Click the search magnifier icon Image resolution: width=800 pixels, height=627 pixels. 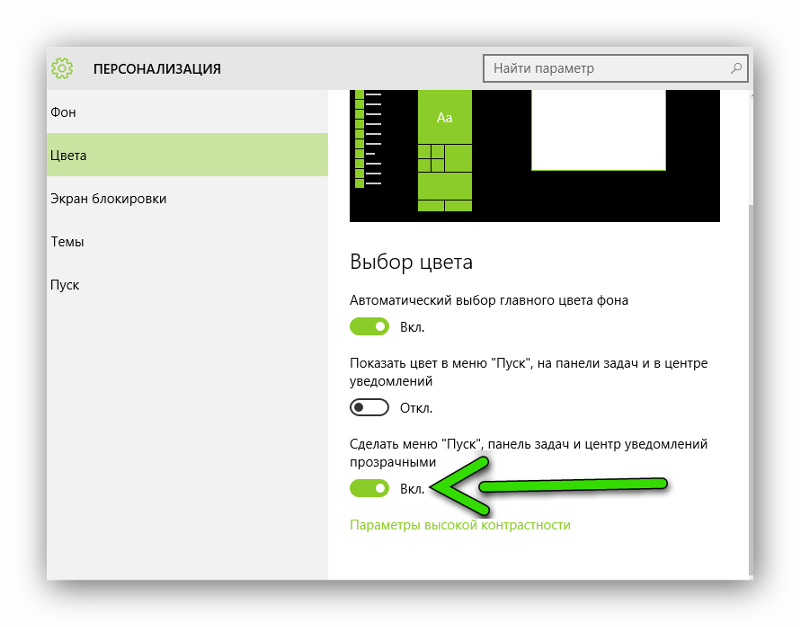[736, 68]
